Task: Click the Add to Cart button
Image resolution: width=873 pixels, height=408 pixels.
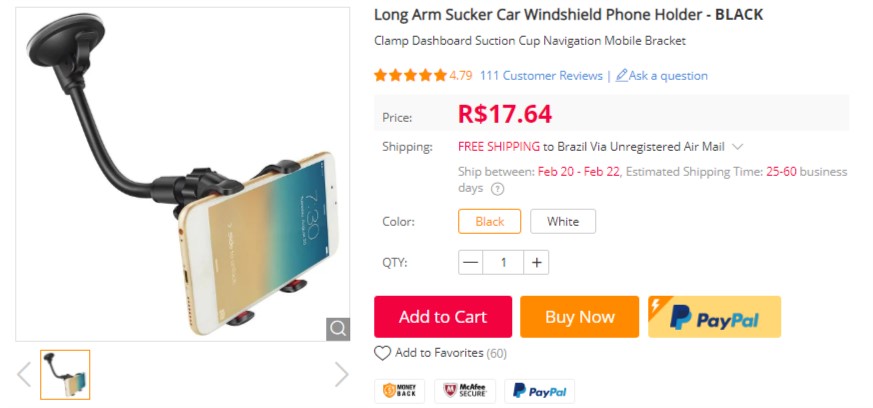Action: coord(443,317)
